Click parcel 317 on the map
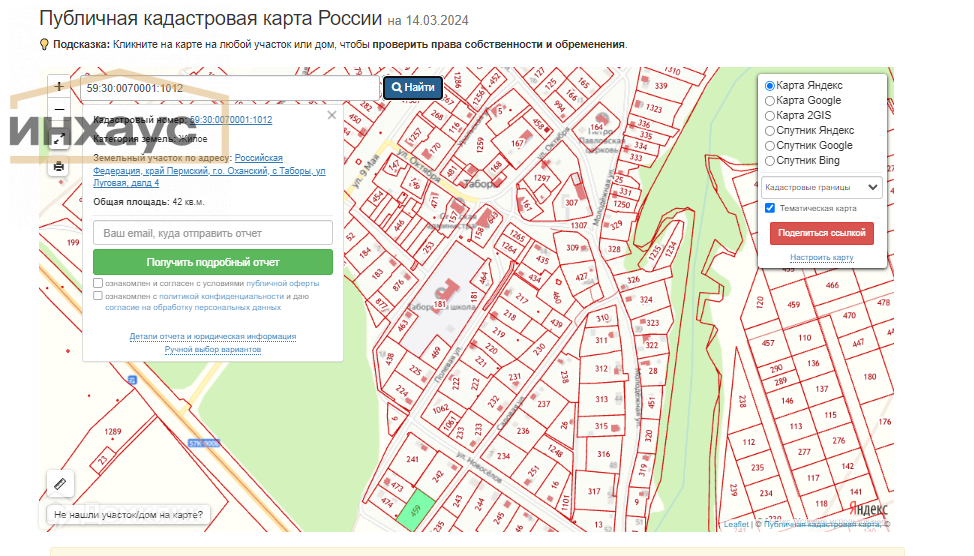This screenshot has height=556, width=974. (594, 491)
